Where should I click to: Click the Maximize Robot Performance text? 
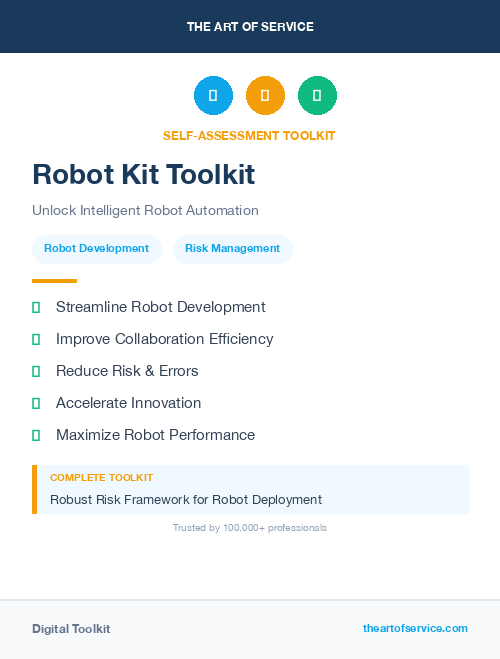pyautogui.click(x=155, y=435)
